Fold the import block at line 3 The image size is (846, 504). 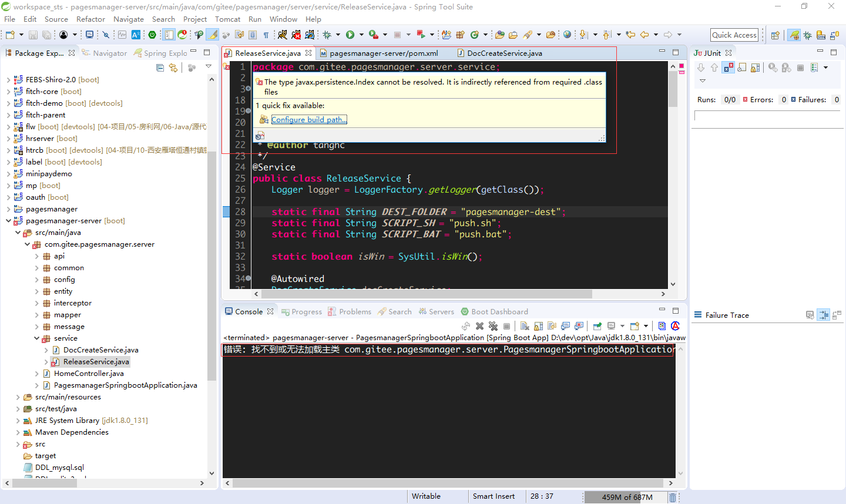pos(249,89)
